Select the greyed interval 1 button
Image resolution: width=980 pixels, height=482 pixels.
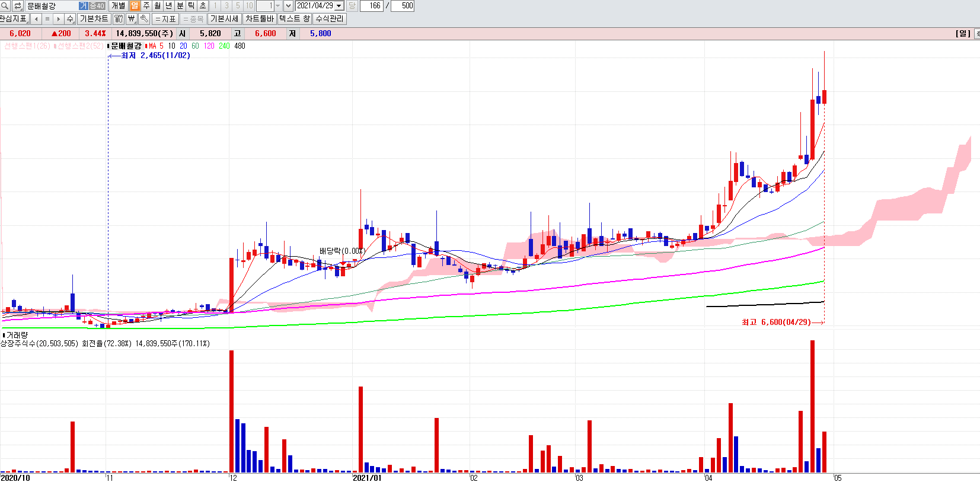215,6
